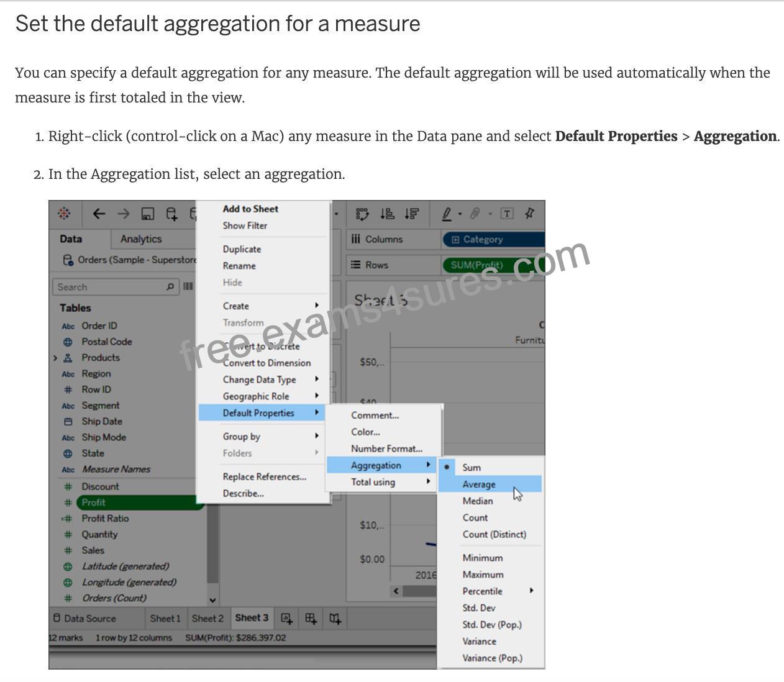Expand the Percentile submenu
The height and width of the screenshot is (682, 784).
coord(491,591)
